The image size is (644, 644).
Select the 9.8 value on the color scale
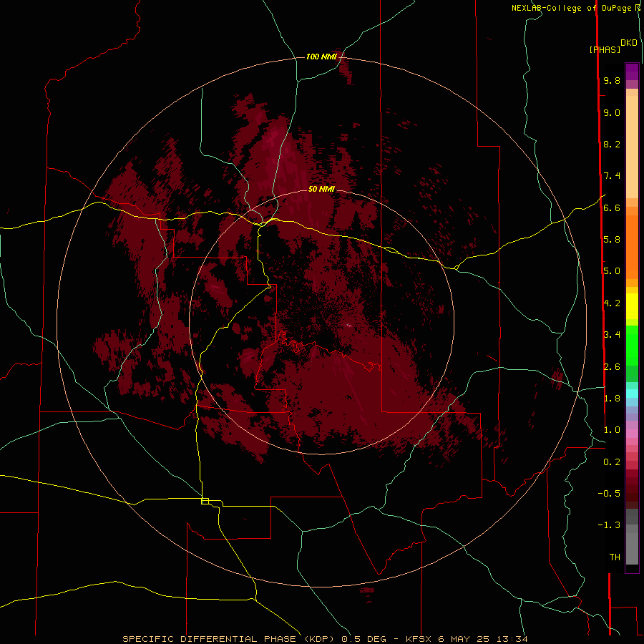click(612, 80)
